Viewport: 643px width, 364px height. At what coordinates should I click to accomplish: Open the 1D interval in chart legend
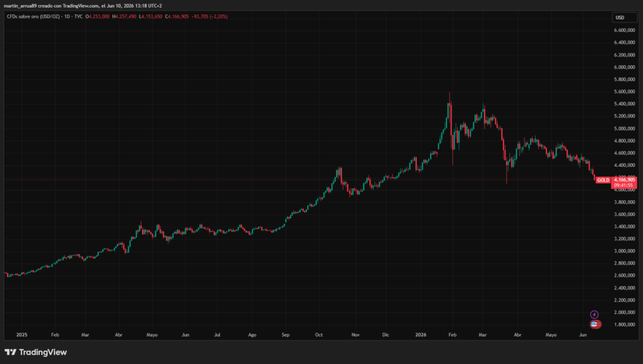pyautogui.click(x=67, y=16)
